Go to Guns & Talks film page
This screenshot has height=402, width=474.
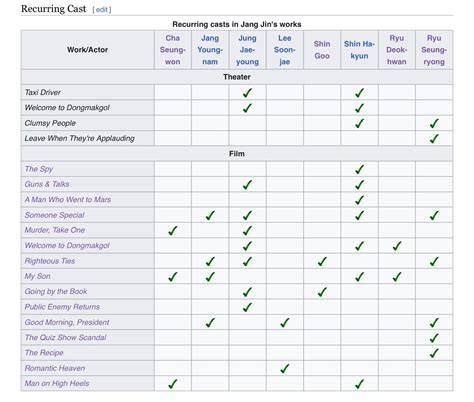pyautogui.click(x=47, y=184)
